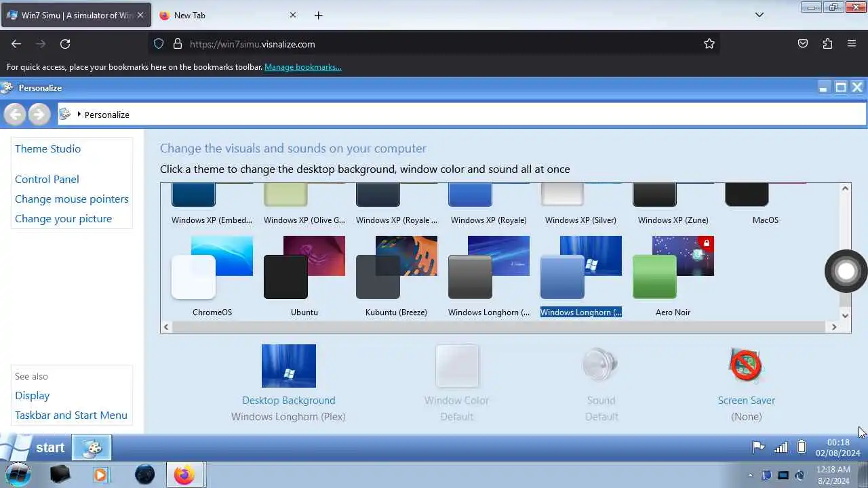The height and width of the screenshot is (488, 868).
Task: Open Firefox extensions icon
Action: 827,44
